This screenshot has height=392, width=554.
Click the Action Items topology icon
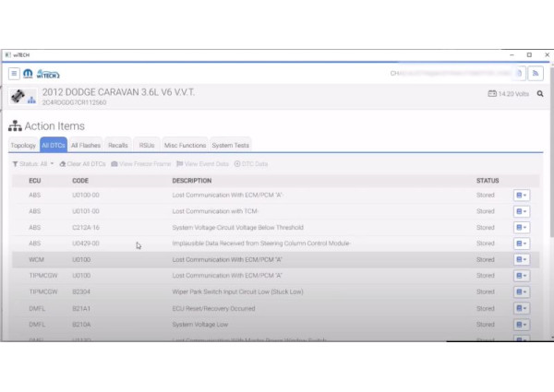tap(14, 126)
